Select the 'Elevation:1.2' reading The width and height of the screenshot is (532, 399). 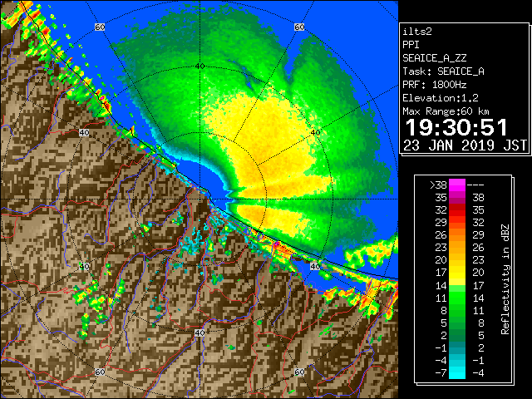441,98
